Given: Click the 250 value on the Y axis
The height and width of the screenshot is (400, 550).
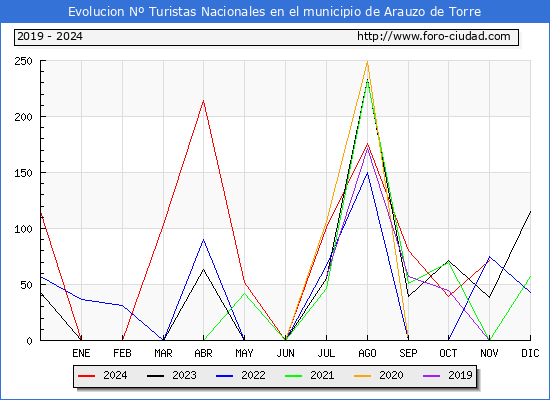Looking at the screenshot, I should pos(23,61).
